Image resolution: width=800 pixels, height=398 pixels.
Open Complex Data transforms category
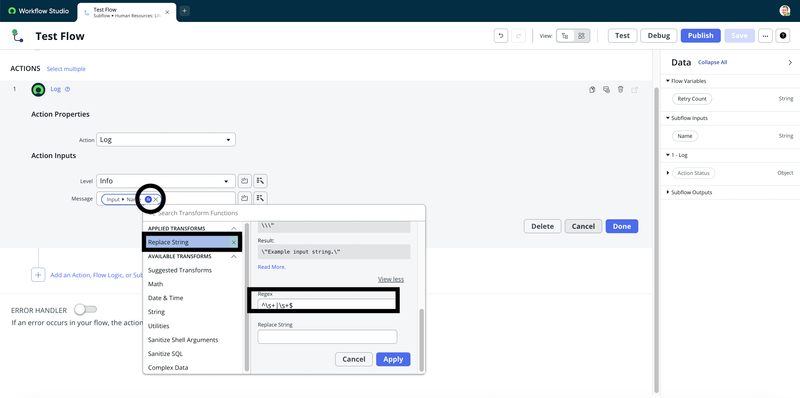pos(168,367)
